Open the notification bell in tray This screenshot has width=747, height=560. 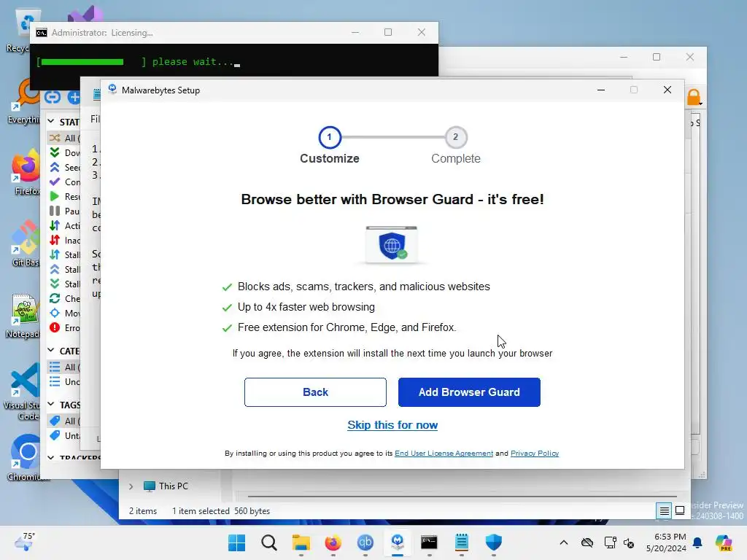coord(697,542)
